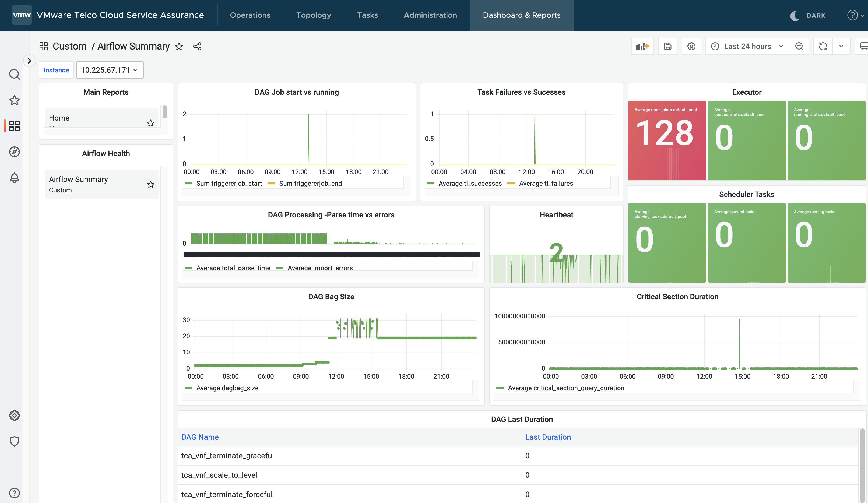The image size is (868, 503).
Task: Open dashboard settings gear in toolbar
Action: tap(691, 47)
